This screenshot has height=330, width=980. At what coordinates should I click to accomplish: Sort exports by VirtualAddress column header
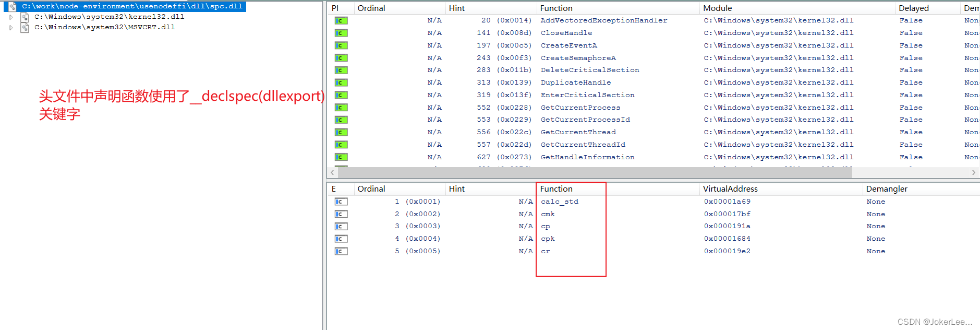coord(781,188)
